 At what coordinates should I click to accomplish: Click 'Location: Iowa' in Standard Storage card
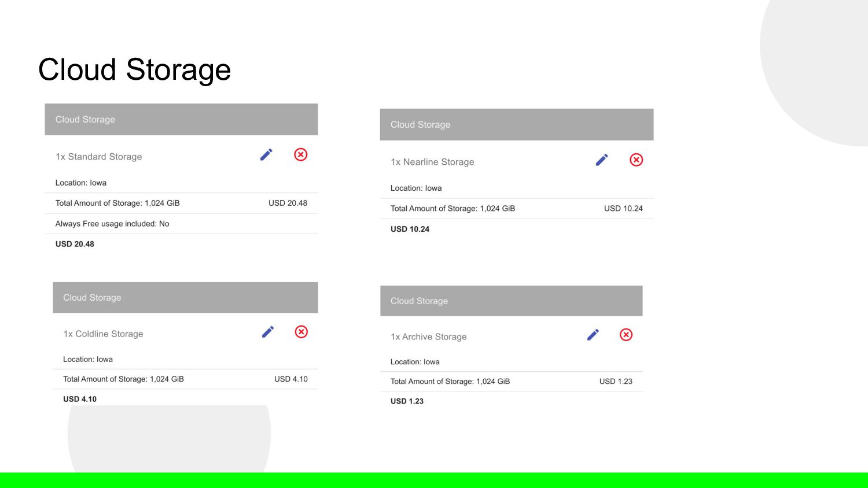click(x=81, y=183)
